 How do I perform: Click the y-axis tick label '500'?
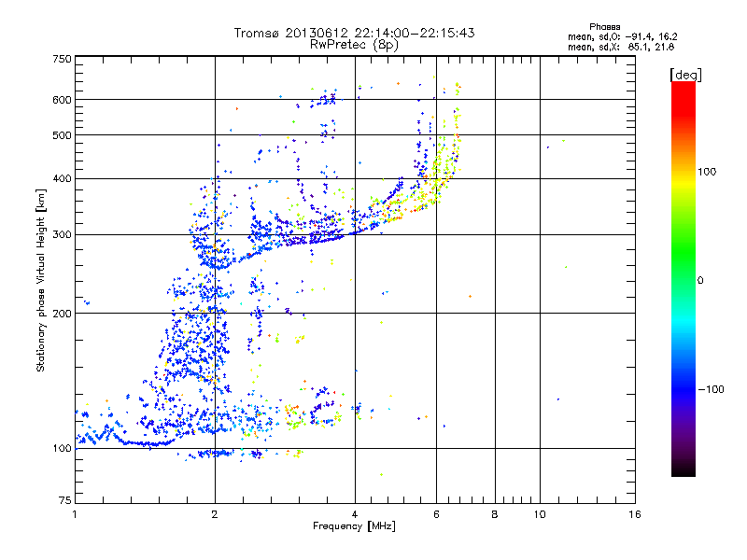(x=62, y=135)
